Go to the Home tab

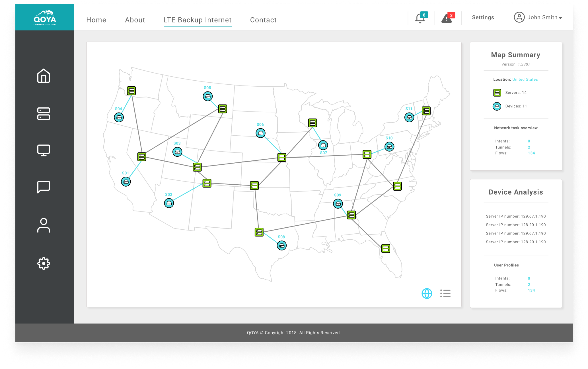tap(96, 20)
